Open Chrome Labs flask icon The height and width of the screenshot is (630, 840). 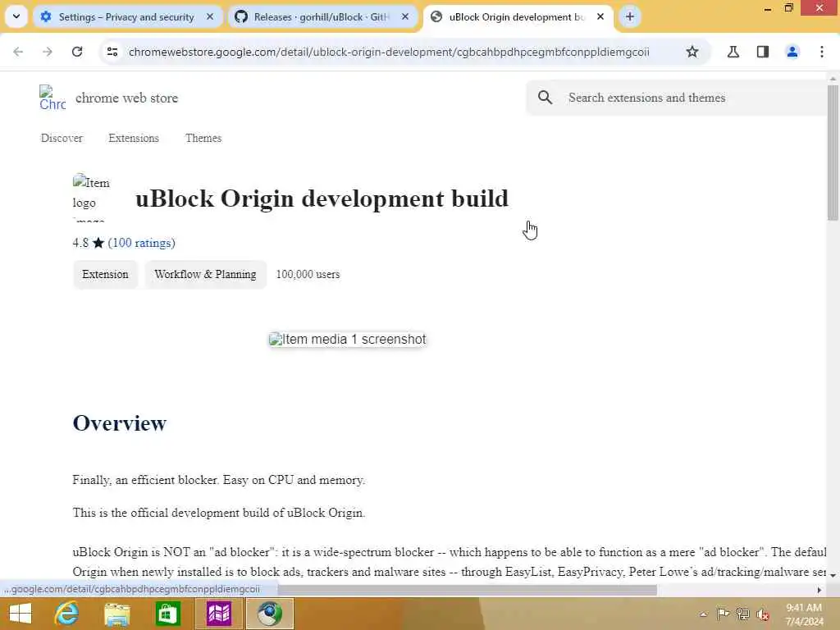[733, 52]
